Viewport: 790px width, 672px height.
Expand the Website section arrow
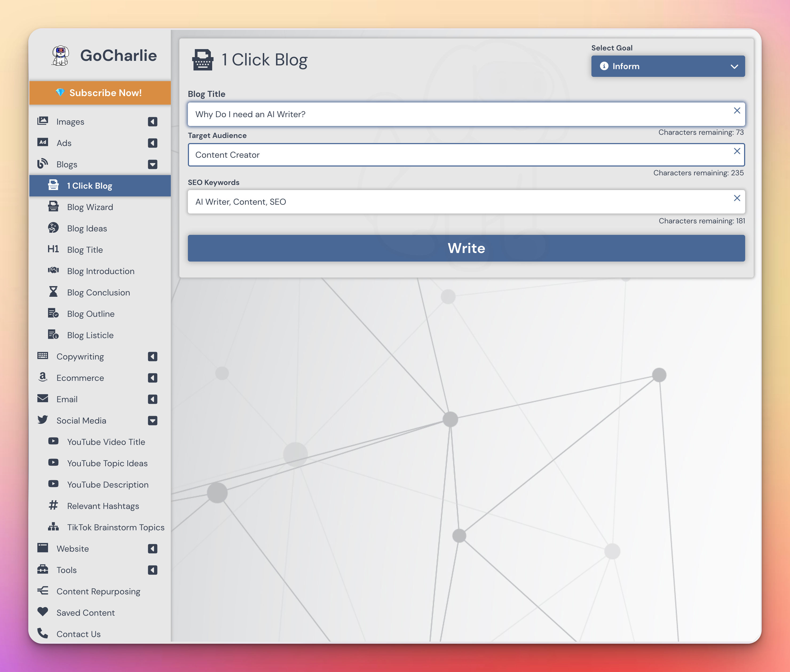click(152, 549)
